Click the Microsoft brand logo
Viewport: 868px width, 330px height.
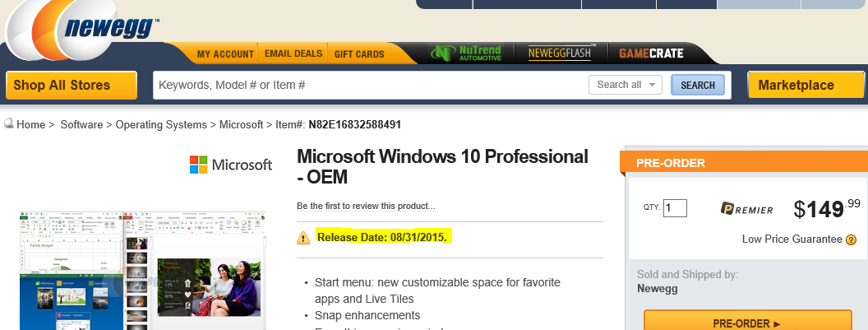[231, 165]
